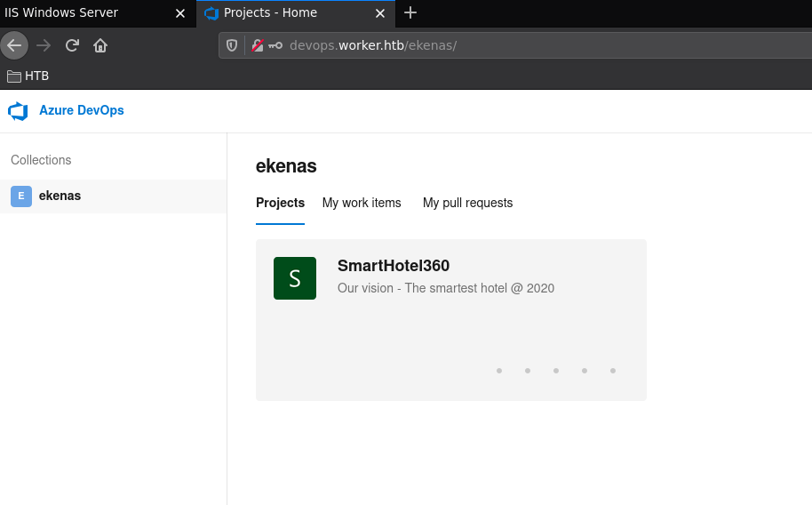Viewport: 812px width, 505px height.
Task: Click the browser back arrow button
Action: tap(14, 45)
